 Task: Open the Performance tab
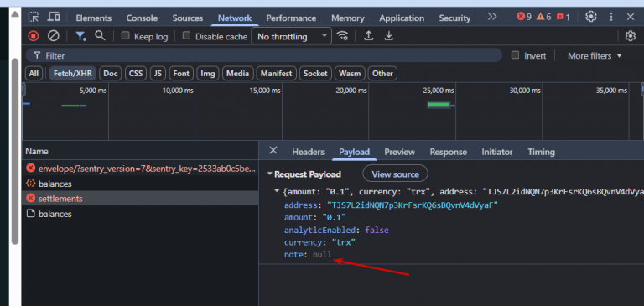pyautogui.click(x=291, y=18)
